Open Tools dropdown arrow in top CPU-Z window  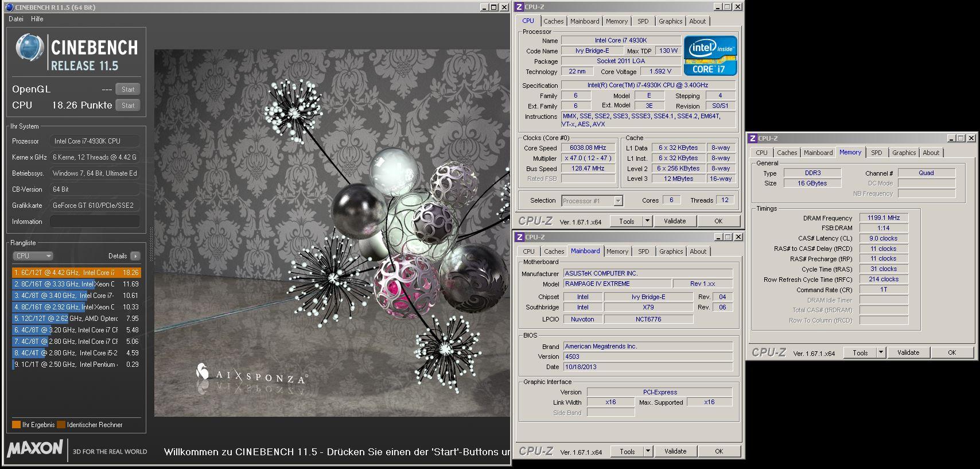[648, 221]
